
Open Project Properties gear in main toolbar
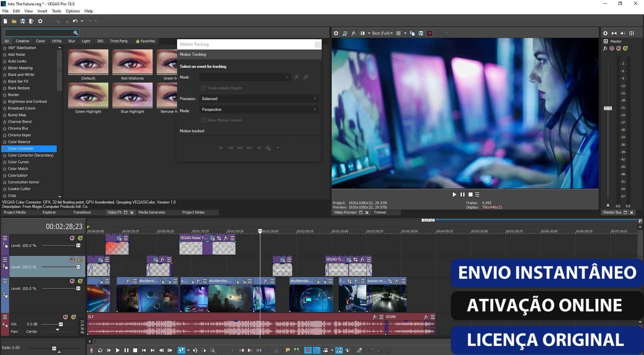[40, 21]
